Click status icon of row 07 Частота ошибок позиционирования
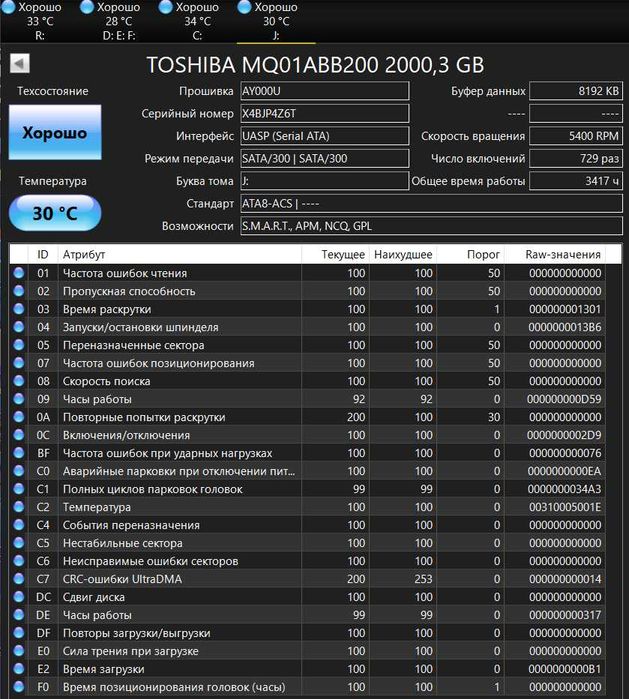This screenshot has width=629, height=699. [x=19, y=363]
